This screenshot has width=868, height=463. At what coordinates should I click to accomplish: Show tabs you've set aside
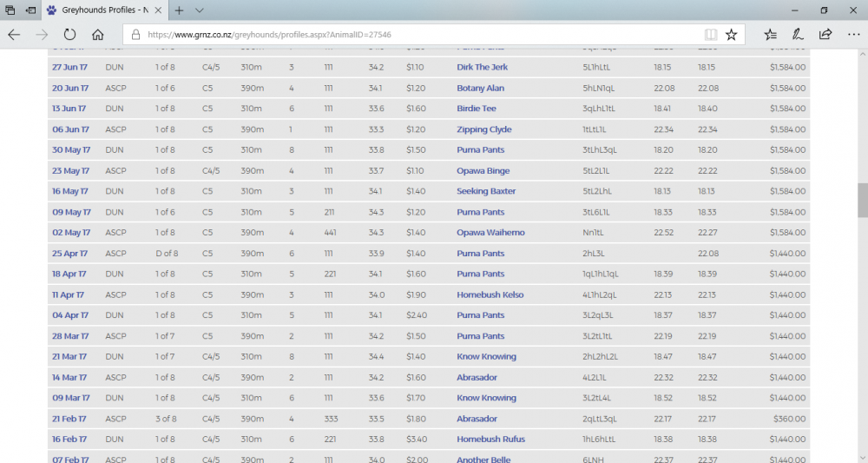pyautogui.click(x=10, y=10)
